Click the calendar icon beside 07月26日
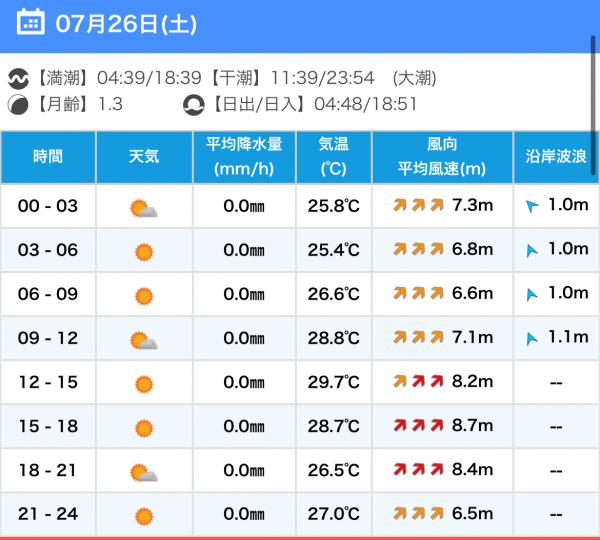Image resolution: width=600 pixels, height=540 pixels. coord(31,23)
